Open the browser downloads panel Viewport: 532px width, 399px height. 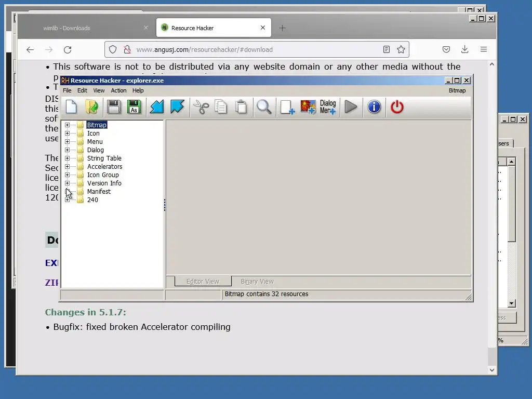click(465, 49)
